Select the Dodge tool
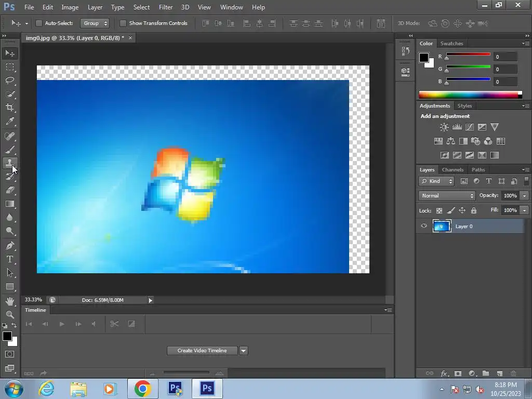 click(x=10, y=231)
